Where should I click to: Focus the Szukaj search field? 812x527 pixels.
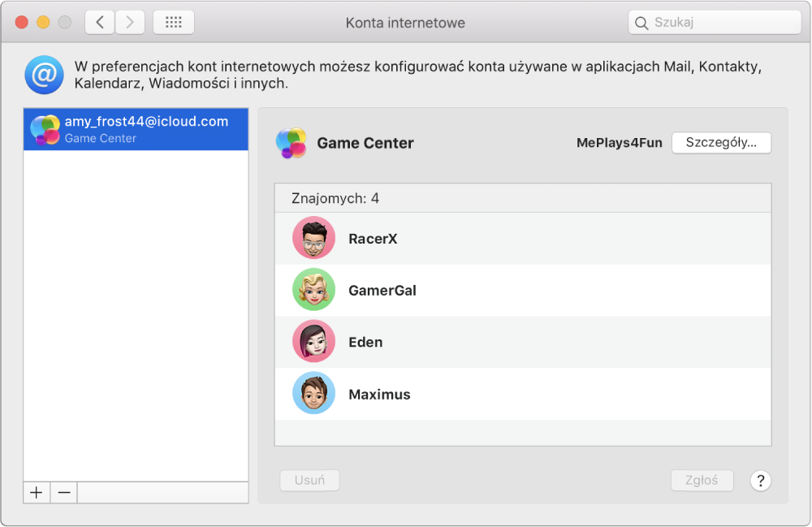coord(715,22)
